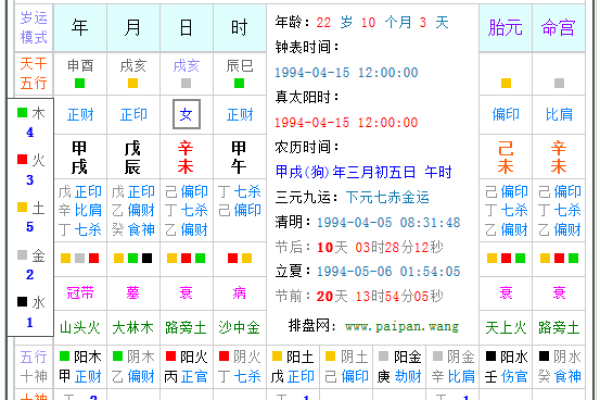Click the yellow swatch below the 胎元 header
Image resolution: width=600 pixels, height=400 pixels.
(x=506, y=83)
